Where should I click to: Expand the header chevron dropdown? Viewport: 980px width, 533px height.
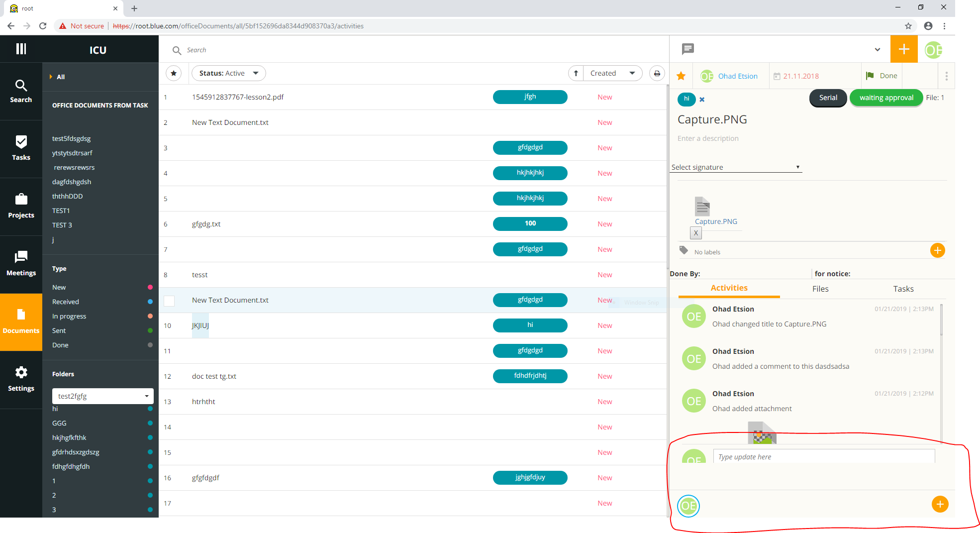(x=878, y=49)
